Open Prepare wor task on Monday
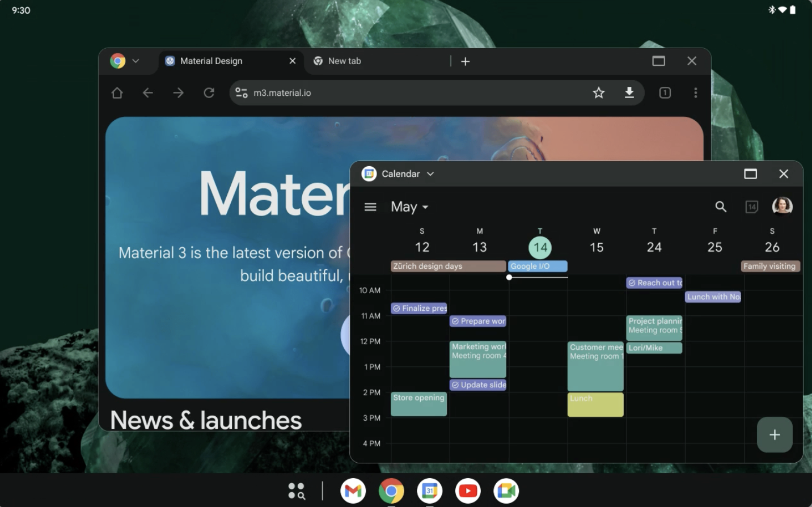The image size is (812, 507). [478, 321]
